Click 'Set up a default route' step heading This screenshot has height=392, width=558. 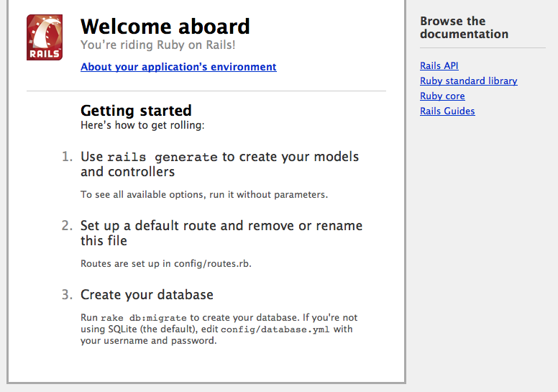[221, 233]
